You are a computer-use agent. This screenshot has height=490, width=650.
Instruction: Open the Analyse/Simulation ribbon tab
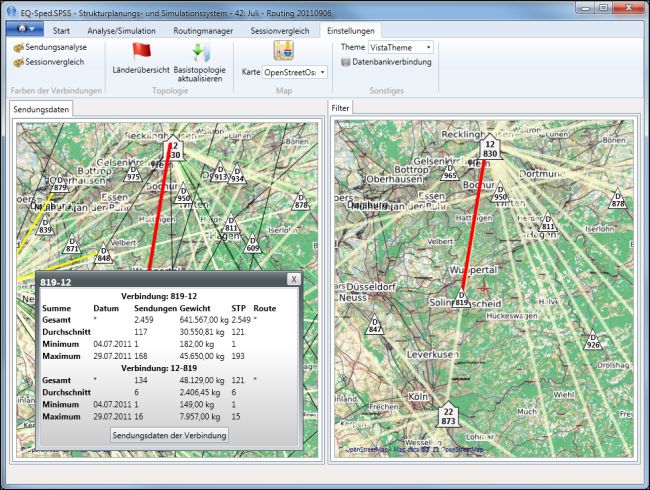pos(121,31)
